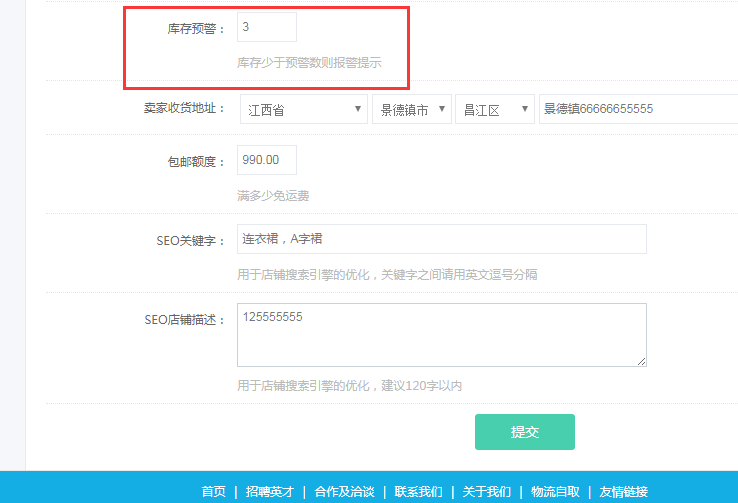The height and width of the screenshot is (503, 738).
Task: Click the 友情链接 footer link
Action: pyautogui.click(x=623, y=491)
